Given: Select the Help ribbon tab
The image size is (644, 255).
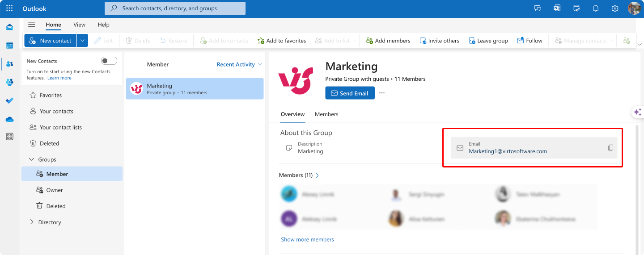Looking at the screenshot, I should tap(103, 25).
